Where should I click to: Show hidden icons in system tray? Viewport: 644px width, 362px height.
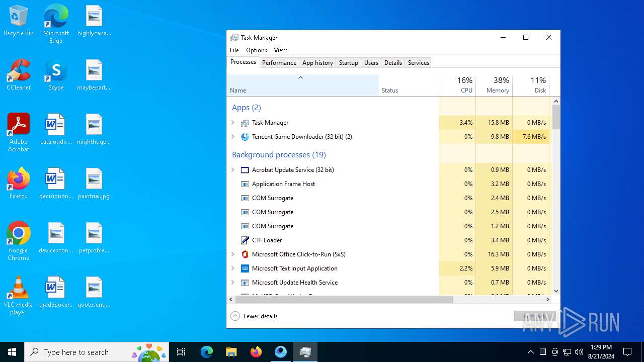pos(530,352)
